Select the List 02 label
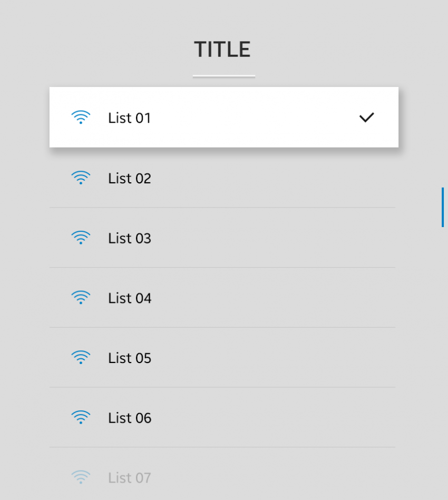The image size is (448, 500). (x=130, y=179)
